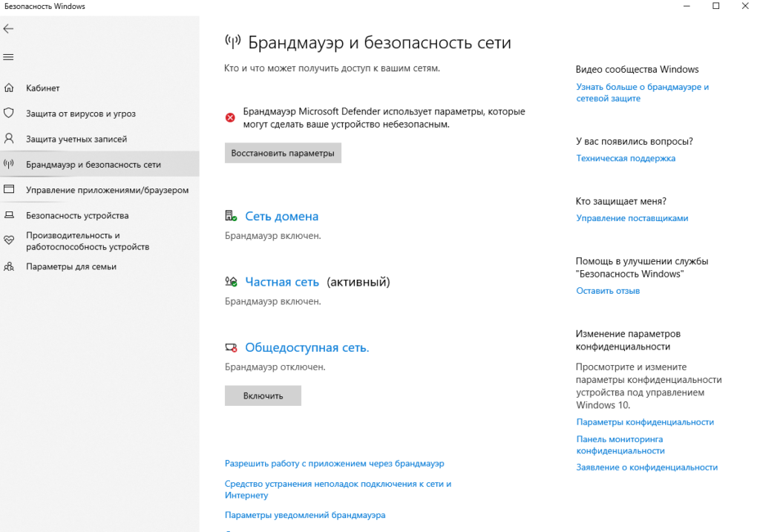Image resolution: width=760 pixels, height=532 pixels.
Task: Click the family icon for family options
Action: coord(9,266)
